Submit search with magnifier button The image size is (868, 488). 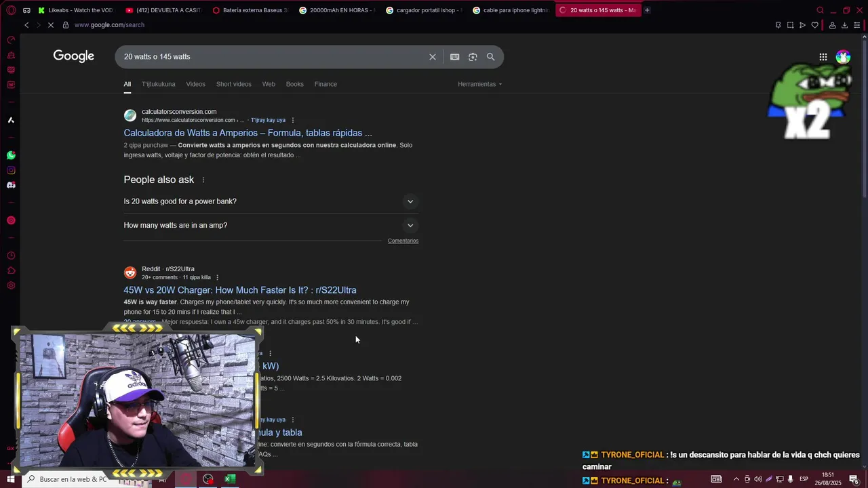[x=490, y=57]
